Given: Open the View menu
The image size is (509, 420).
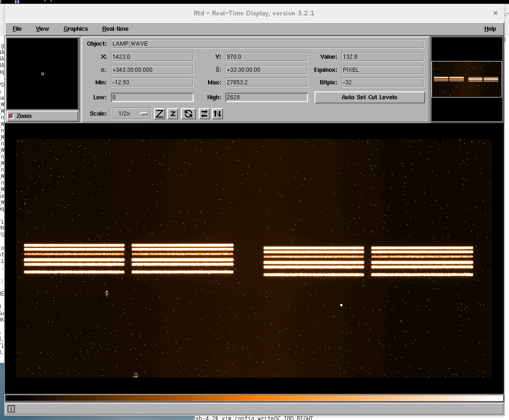Looking at the screenshot, I should 42,29.
